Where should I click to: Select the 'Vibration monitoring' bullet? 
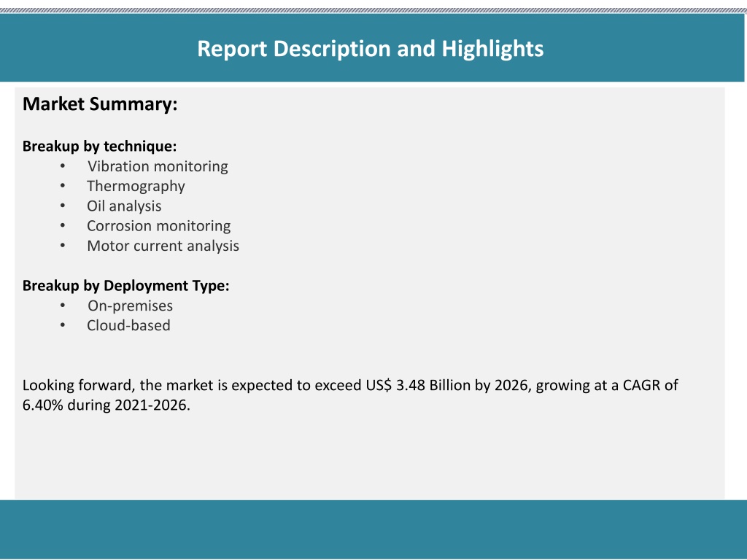point(158,166)
